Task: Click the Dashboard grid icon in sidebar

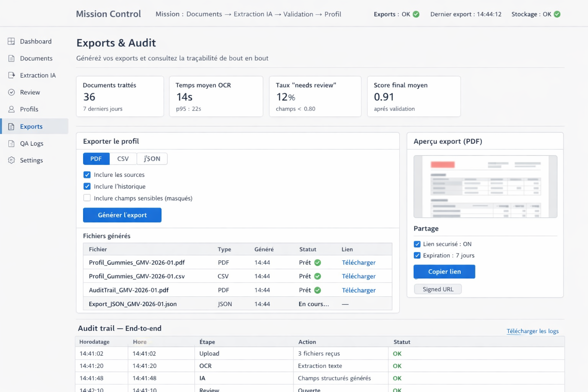Action: (11, 41)
